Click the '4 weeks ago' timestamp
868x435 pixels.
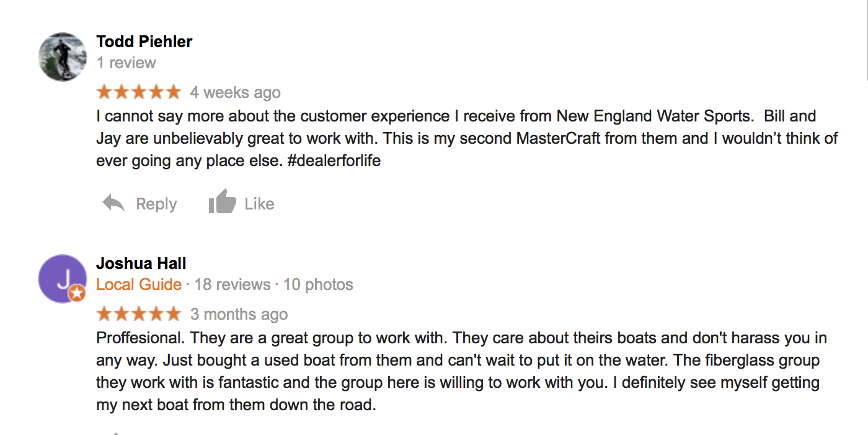(x=236, y=92)
